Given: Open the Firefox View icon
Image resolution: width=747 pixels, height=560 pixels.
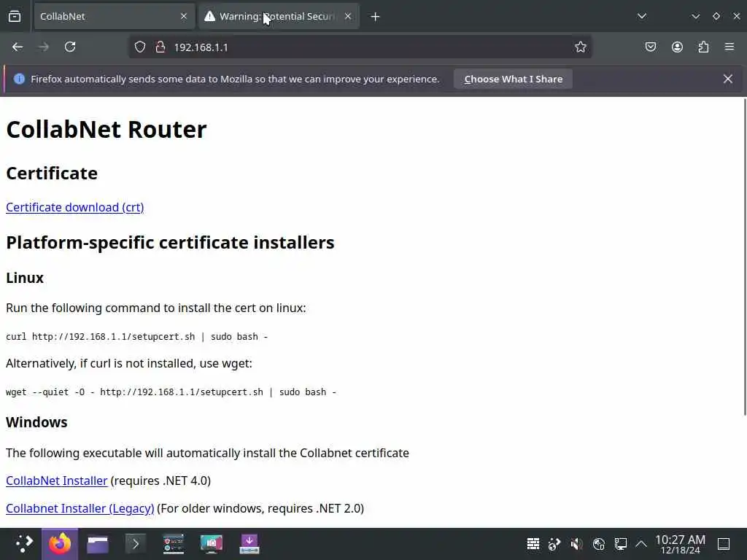Looking at the screenshot, I should pyautogui.click(x=15, y=17).
